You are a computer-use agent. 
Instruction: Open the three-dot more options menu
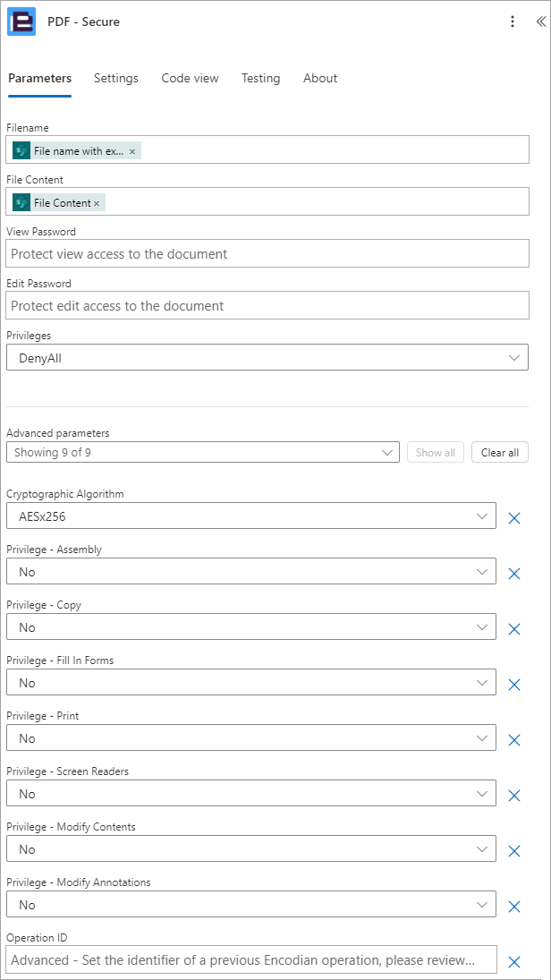click(513, 21)
